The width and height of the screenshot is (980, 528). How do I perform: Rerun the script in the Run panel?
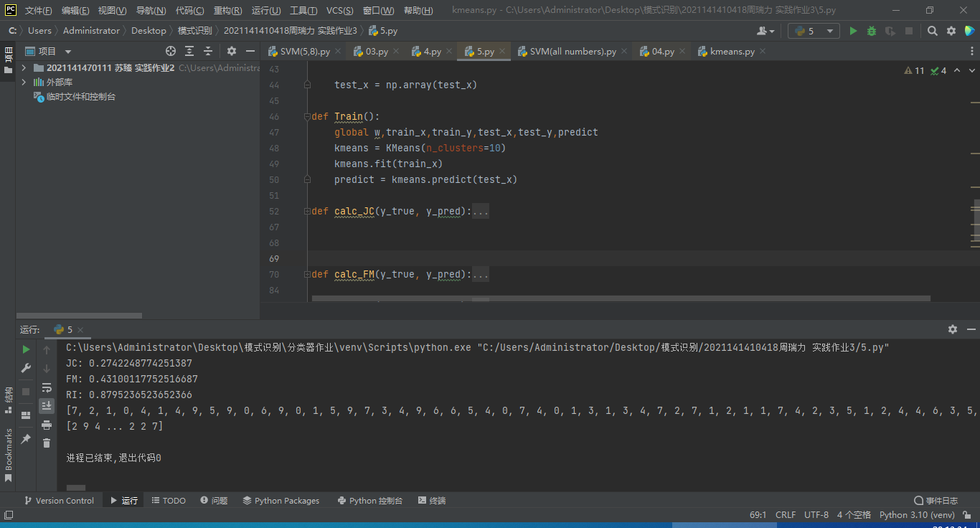coord(26,349)
